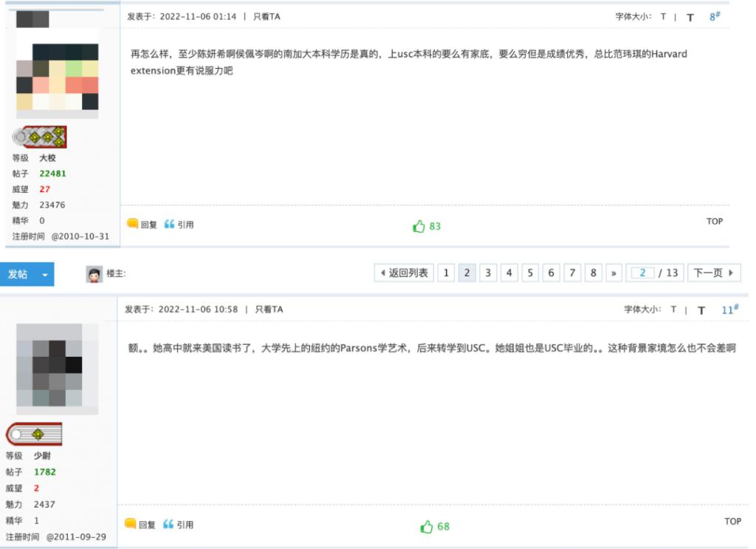The height and width of the screenshot is (549, 756).
Task: Click the 魅力 value 23476
Action: click(52, 205)
